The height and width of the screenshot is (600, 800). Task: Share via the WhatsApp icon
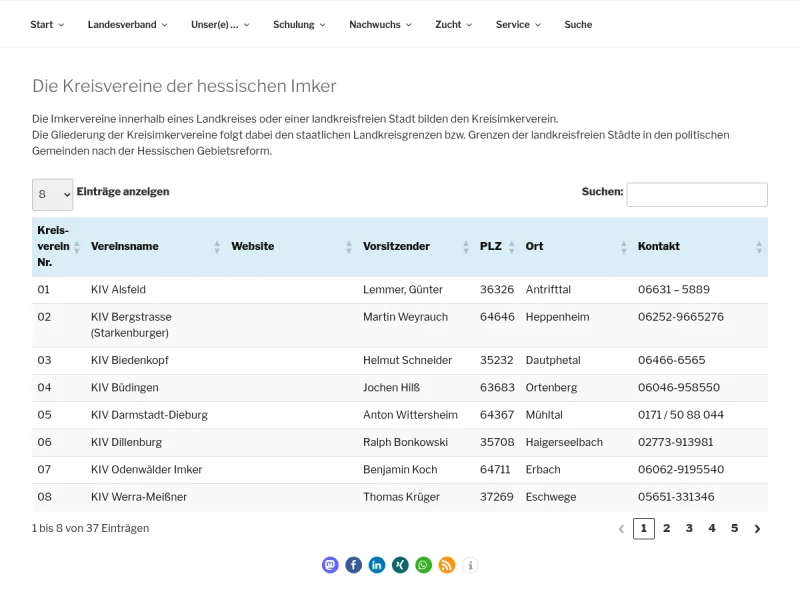click(x=424, y=565)
